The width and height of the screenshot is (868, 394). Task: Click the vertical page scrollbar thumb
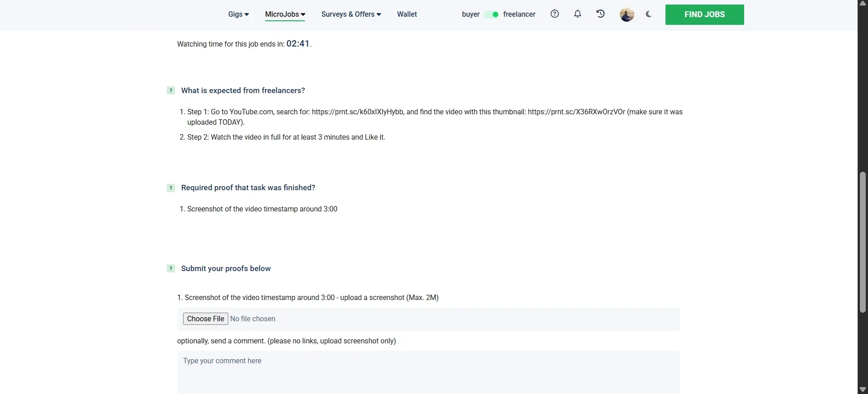[863, 242]
